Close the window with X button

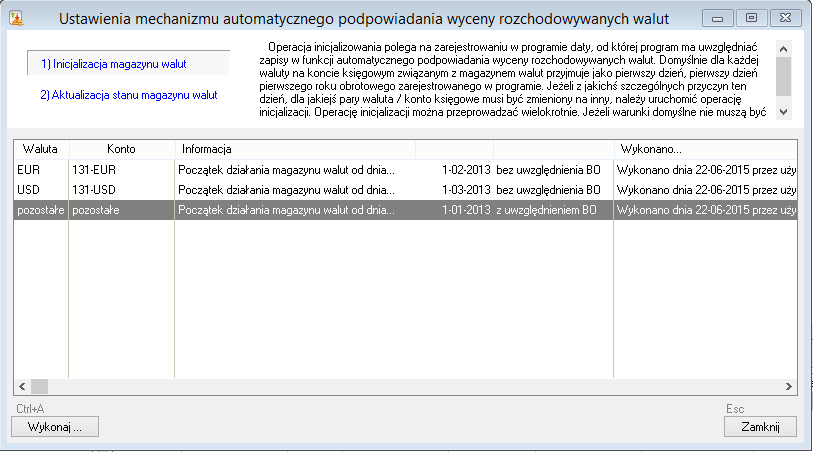(x=786, y=18)
